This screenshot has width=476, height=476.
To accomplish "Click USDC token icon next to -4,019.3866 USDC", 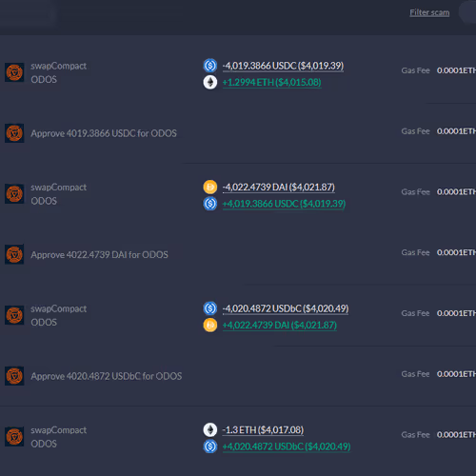I will click(210, 66).
